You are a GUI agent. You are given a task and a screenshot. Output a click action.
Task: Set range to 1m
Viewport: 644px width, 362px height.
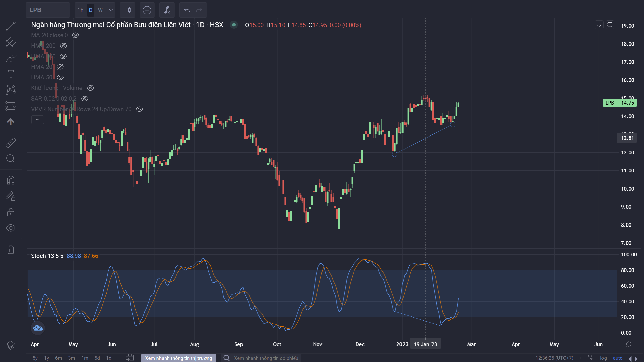[85, 358]
